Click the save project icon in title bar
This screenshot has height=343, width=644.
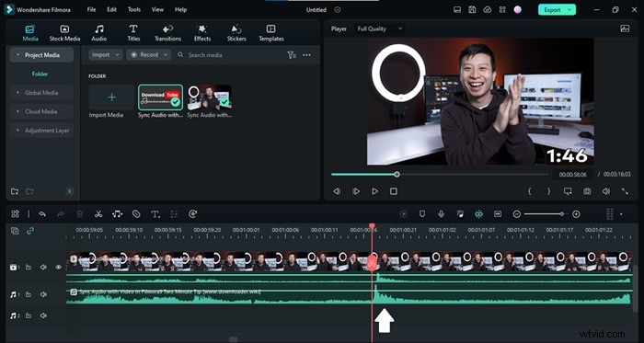point(472,10)
